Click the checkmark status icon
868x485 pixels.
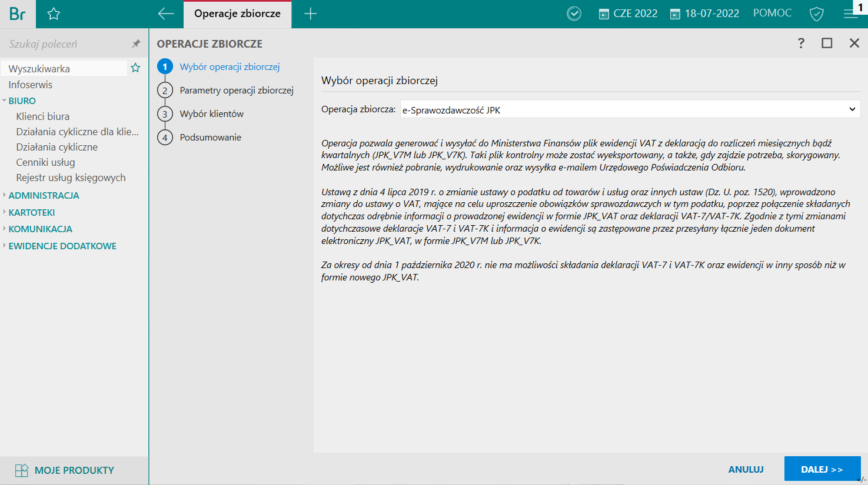point(574,14)
